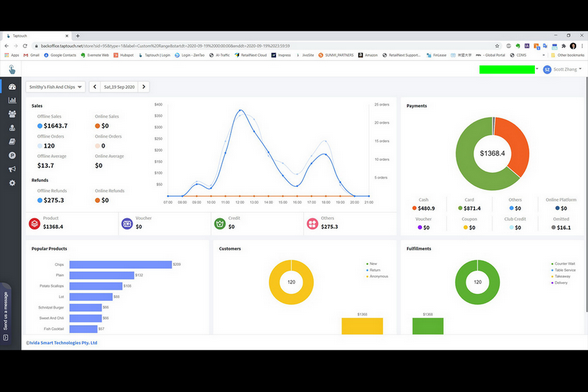Click the purple Voucher icon
This screenshot has height=392, width=588.
(127, 224)
